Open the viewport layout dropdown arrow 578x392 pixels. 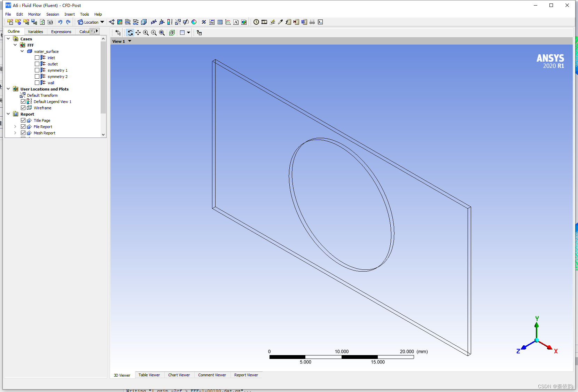click(189, 33)
